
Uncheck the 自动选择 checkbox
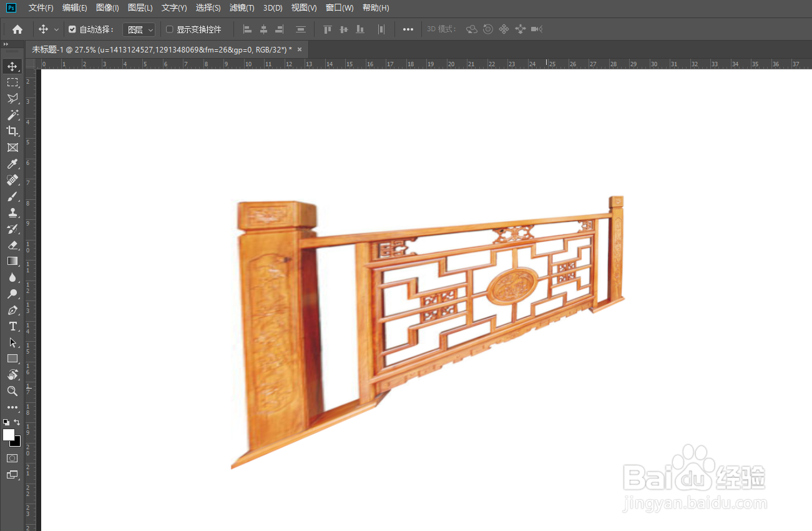(x=72, y=29)
